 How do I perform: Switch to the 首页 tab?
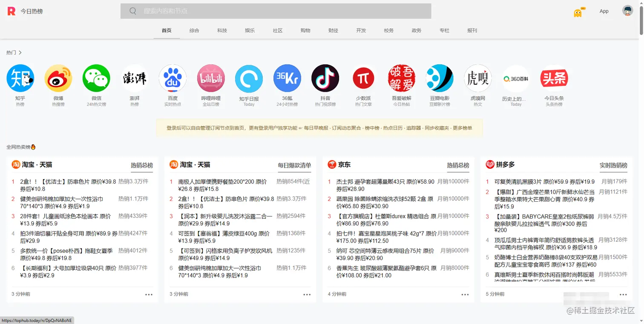(x=167, y=31)
